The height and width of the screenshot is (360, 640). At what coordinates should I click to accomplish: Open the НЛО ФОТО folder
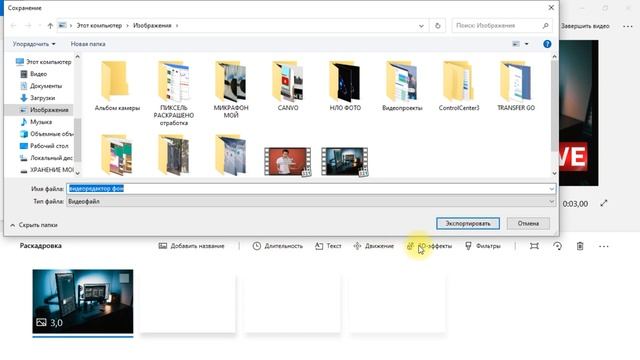click(x=345, y=86)
